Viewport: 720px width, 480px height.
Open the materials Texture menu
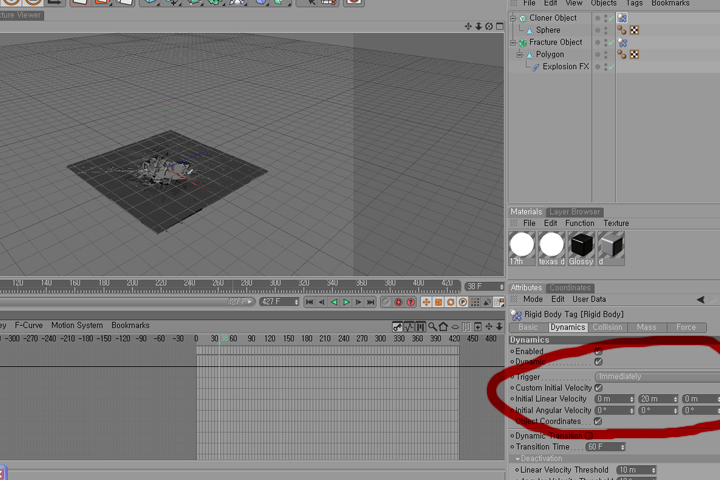pos(616,223)
